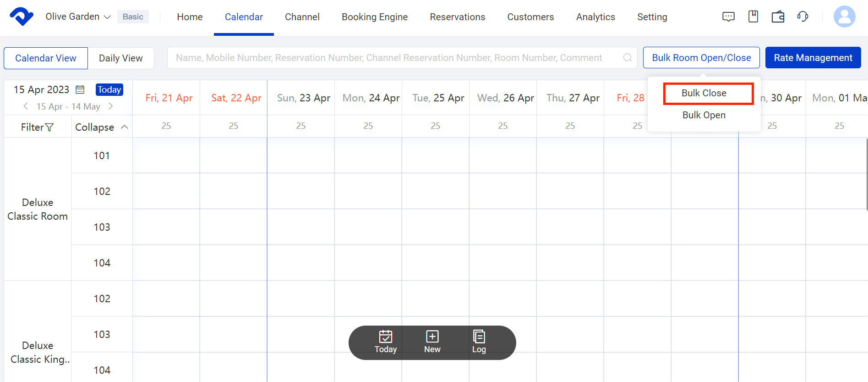
Task: Switch to Daily View
Action: pyautogui.click(x=121, y=58)
